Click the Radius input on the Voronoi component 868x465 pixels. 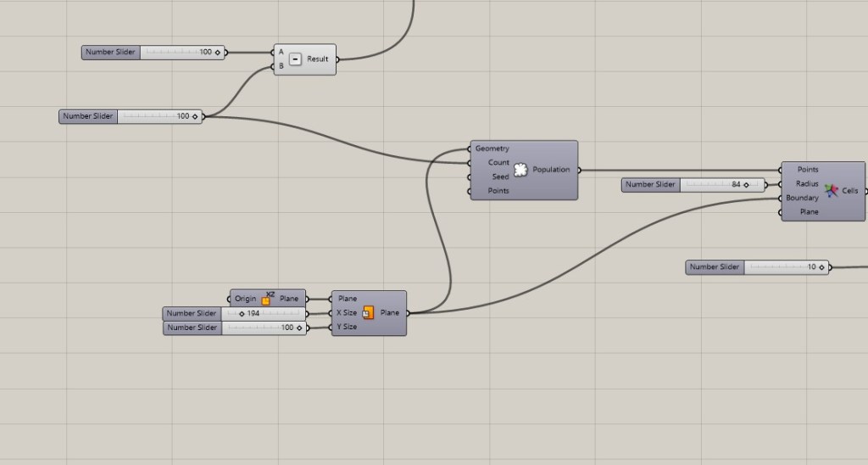(806, 183)
